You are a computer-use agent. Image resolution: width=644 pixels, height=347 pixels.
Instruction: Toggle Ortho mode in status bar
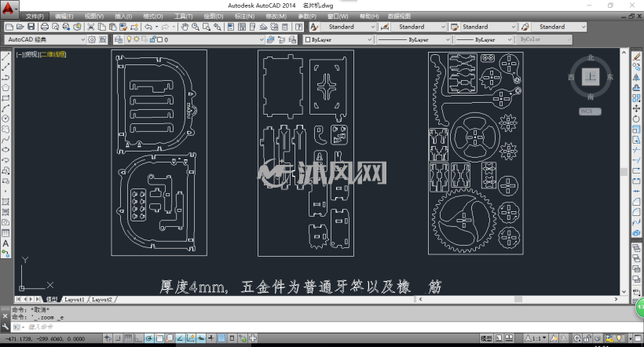coord(138,338)
